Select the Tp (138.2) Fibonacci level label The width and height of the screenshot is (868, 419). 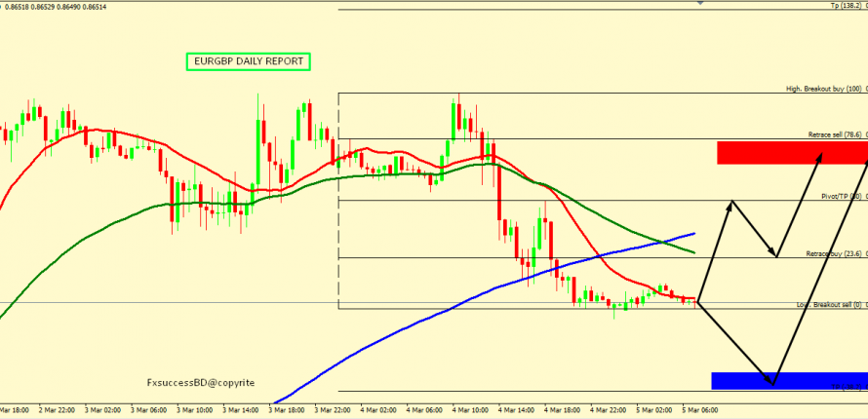coord(847,6)
